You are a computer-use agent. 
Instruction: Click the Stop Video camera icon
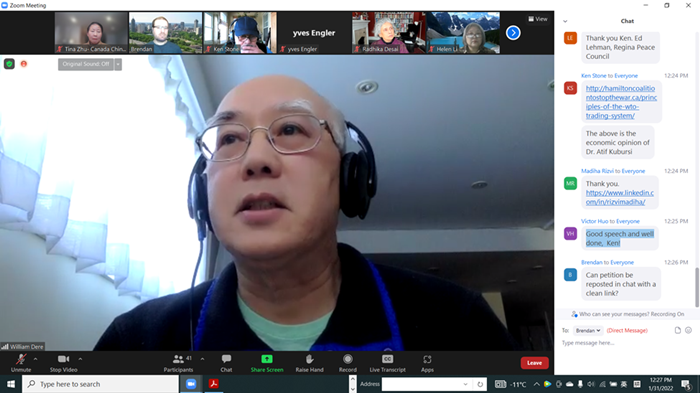coord(63,359)
